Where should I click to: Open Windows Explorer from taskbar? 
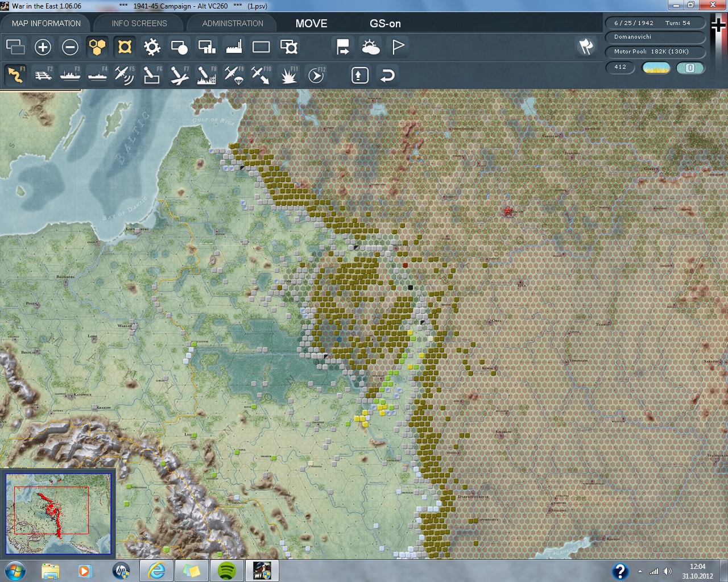click(50, 571)
